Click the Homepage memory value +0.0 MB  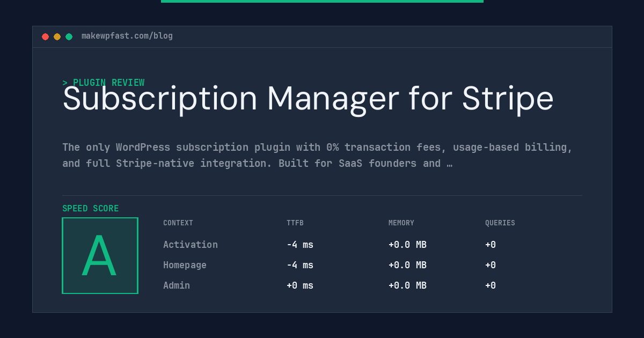click(x=407, y=265)
